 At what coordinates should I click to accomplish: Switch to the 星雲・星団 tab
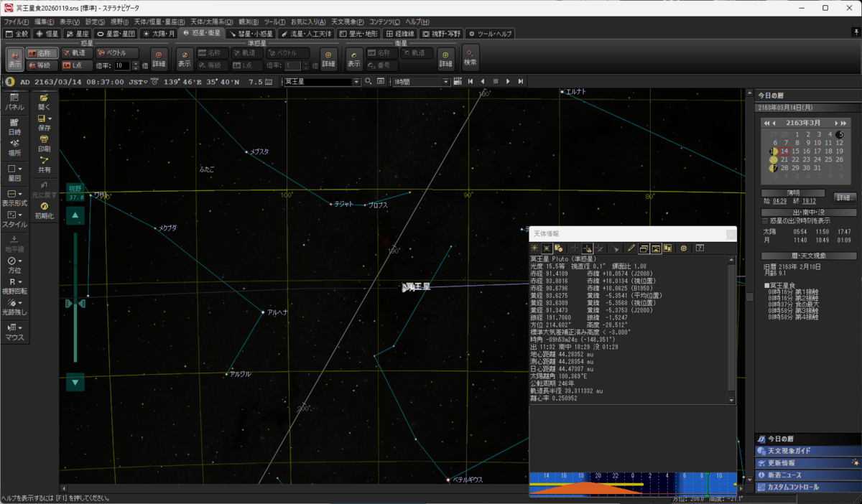click(116, 33)
